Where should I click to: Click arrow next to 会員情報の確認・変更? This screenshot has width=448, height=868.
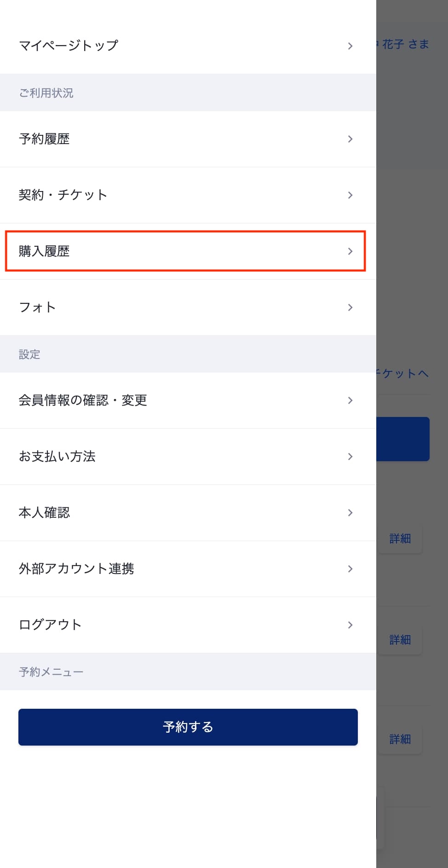click(x=350, y=400)
